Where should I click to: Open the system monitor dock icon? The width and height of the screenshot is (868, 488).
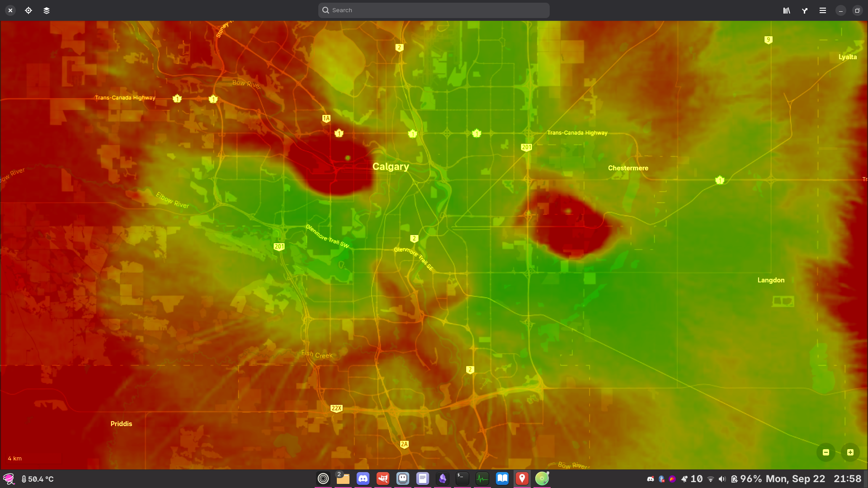(x=482, y=479)
